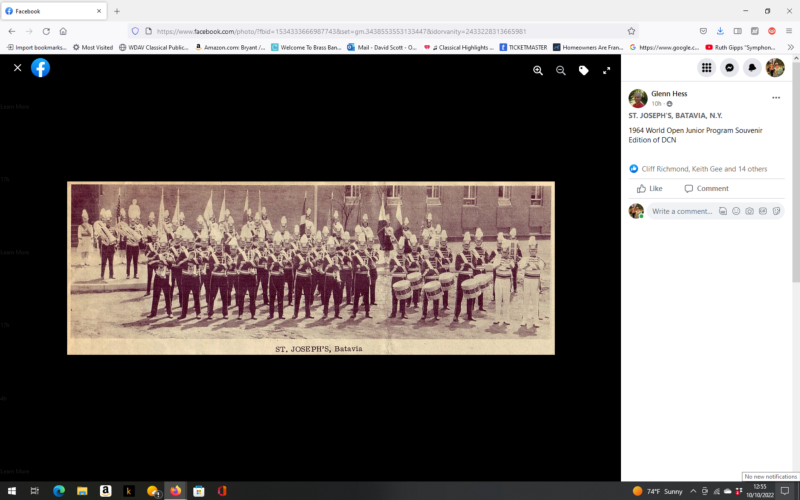Open Homeowners Are Fran... bookmark
800x500 pixels.
(588, 47)
